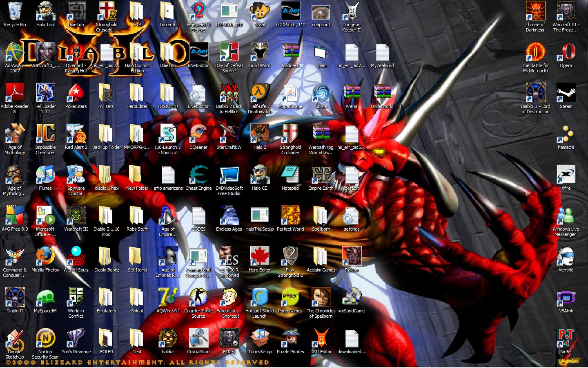The image size is (588, 368).
Task: Select the Guild Wars shortcut
Action: coord(260,52)
